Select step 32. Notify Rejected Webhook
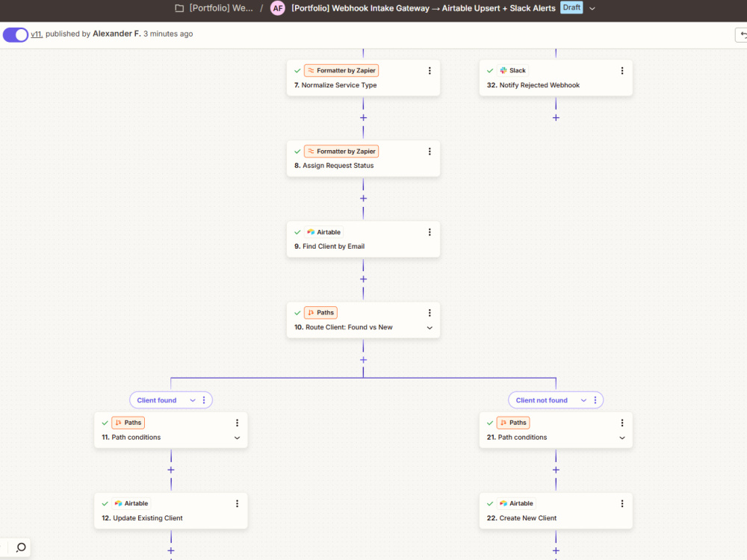The width and height of the screenshot is (747, 560). coord(556,78)
